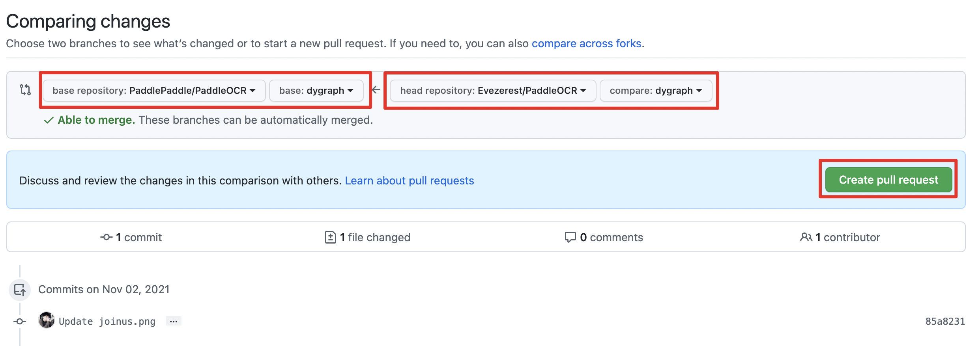Open the head repository dropdown
Image resolution: width=980 pixels, height=346 pixels.
coord(493,91)
